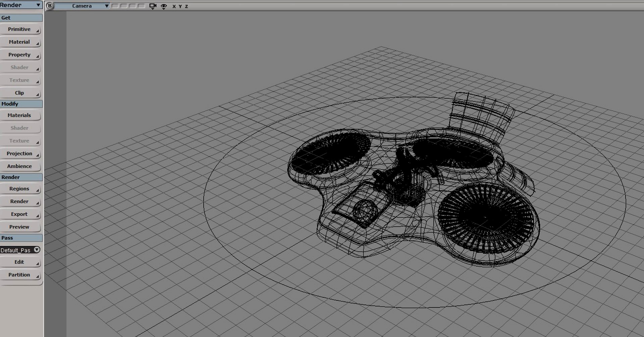Viewport: 644px width, 337px height.
Task: Open the Export menu
Action: (20, 214)
